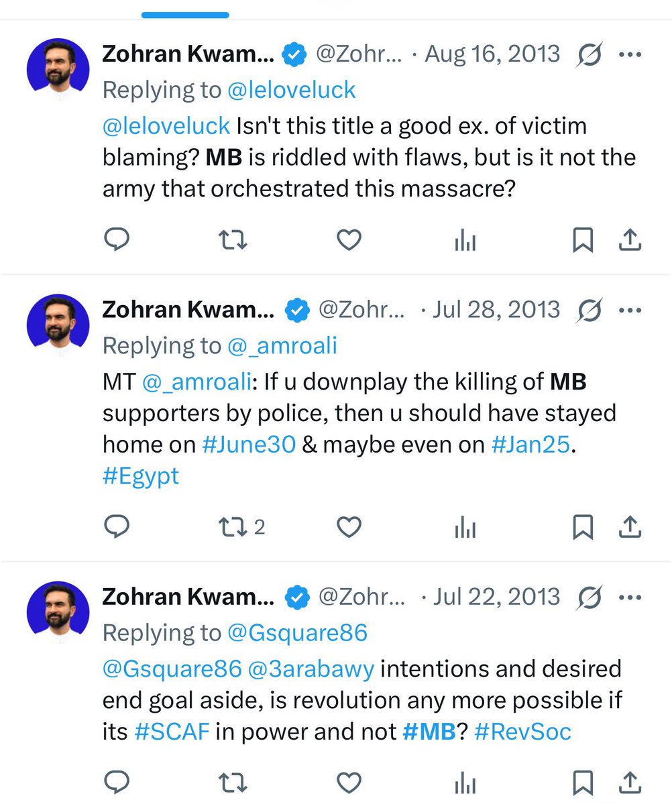Viewport: 672px width, 804px height.
Task: Retweet the Aug 16, 2013 tweet
Action: click(232, 240)
